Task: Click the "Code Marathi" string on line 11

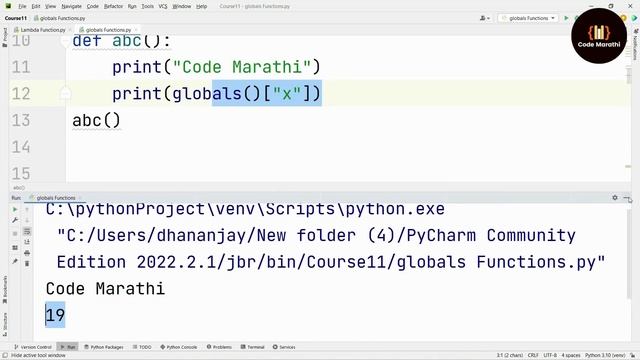Action: coord(242,67)
